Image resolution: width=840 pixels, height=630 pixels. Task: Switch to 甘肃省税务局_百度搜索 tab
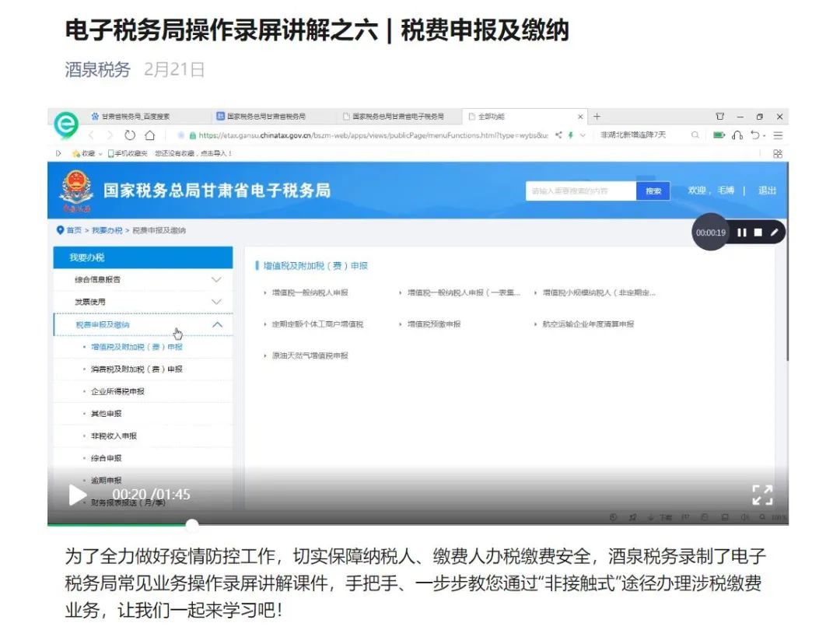131,116
